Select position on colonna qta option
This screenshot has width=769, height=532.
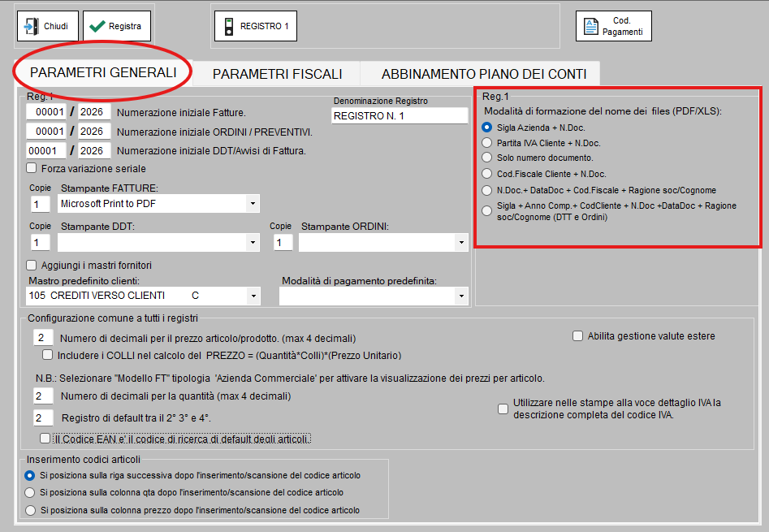coord(31,493)
